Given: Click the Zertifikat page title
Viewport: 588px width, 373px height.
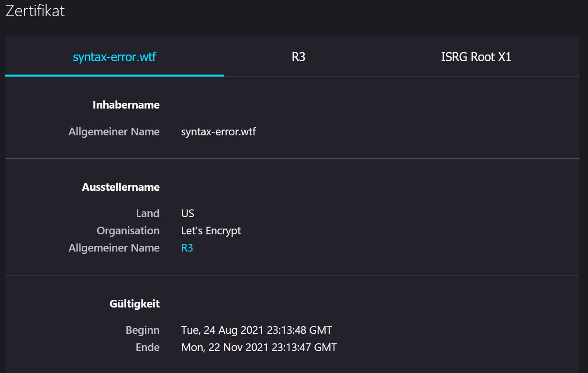Looking at the screenshot, I should (35, 11).
